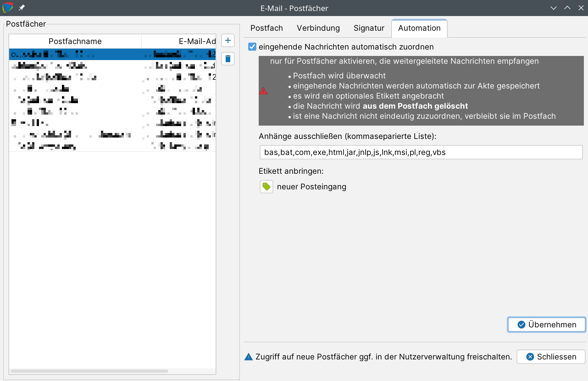Viewport: 588px width, 381px height.
Task: Select the Automation tab
Action: coord(419,28)
